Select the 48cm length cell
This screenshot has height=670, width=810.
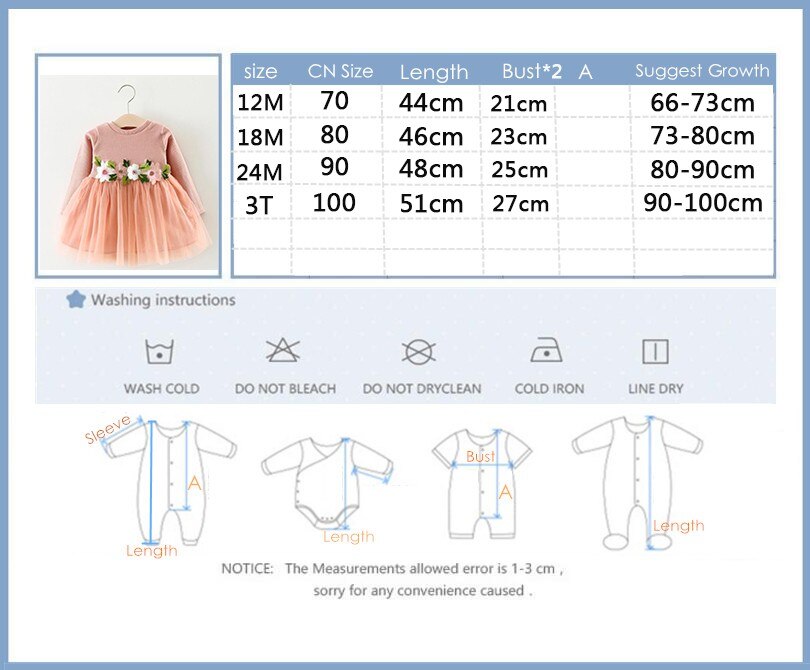431,169
